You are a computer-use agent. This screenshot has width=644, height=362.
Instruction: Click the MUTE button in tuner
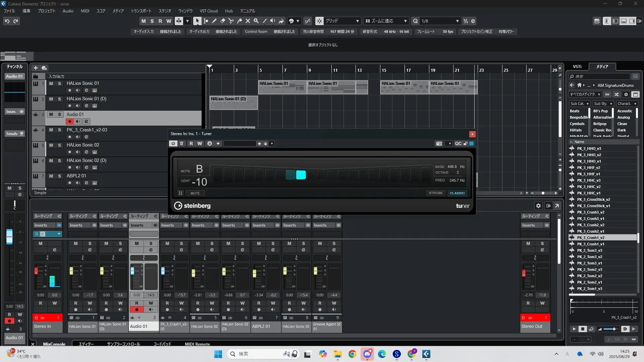[195, 193]
